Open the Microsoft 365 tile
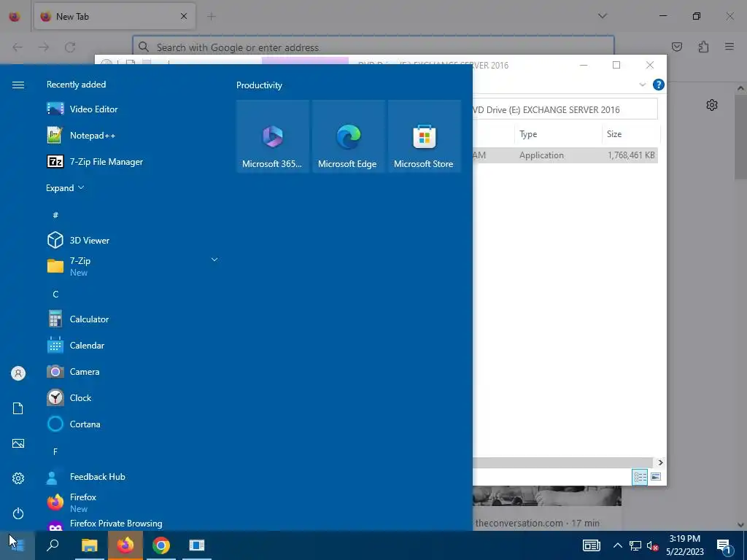 tap(273, 136)
